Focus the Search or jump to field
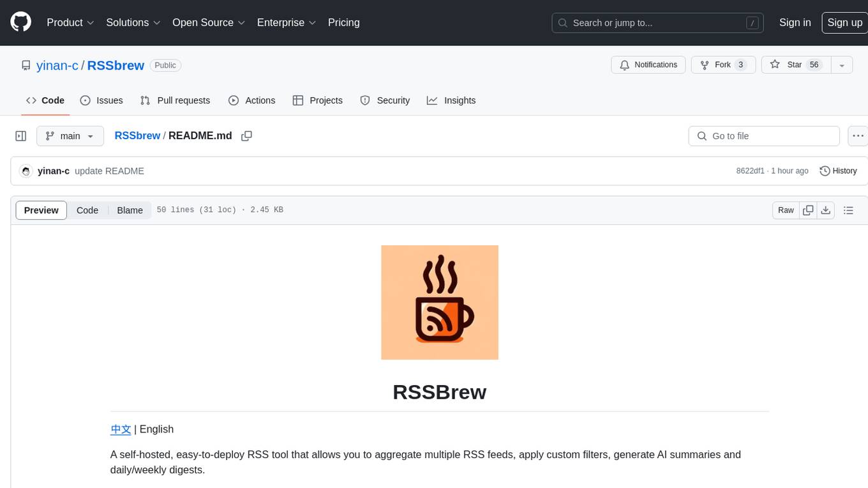The width and height of the screenshot is (868, 488). pyautogui.click(x=657, y=23)
